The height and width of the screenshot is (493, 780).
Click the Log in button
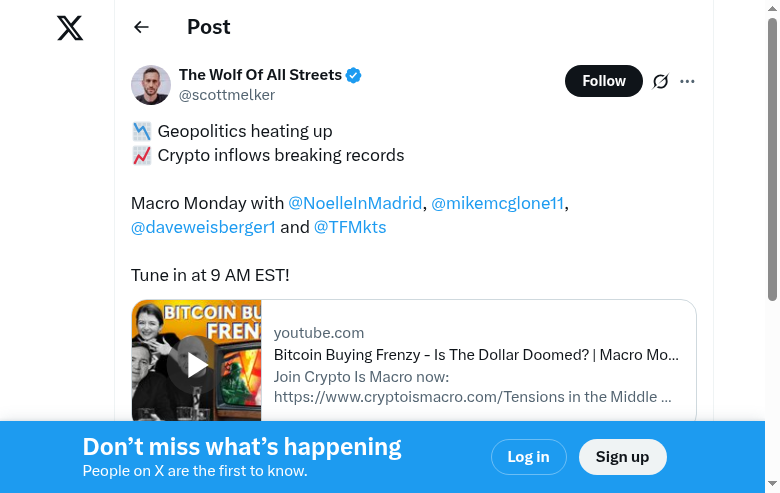tap(528, 457)
